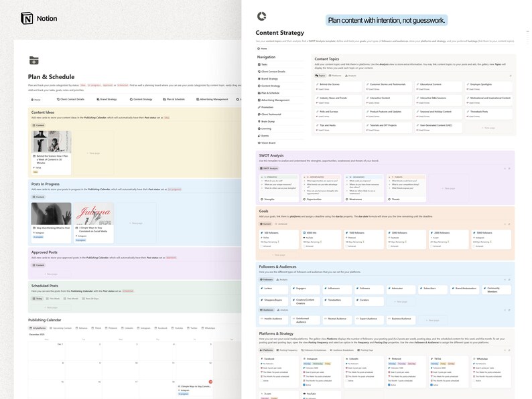Select Platforms view tab in Content Topics
This screenshot has height=399, width=532.
pyautogui.click(x=335, y=76)
